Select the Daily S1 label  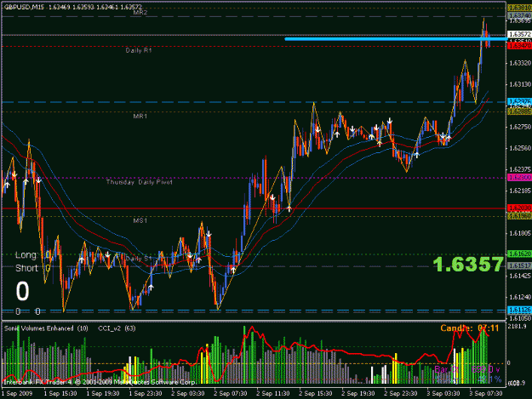139,259
